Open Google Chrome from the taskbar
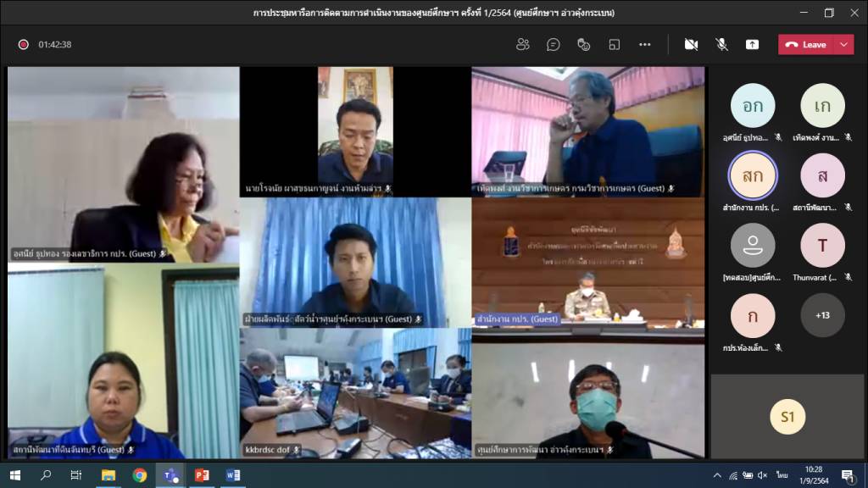 click(139, 475)
